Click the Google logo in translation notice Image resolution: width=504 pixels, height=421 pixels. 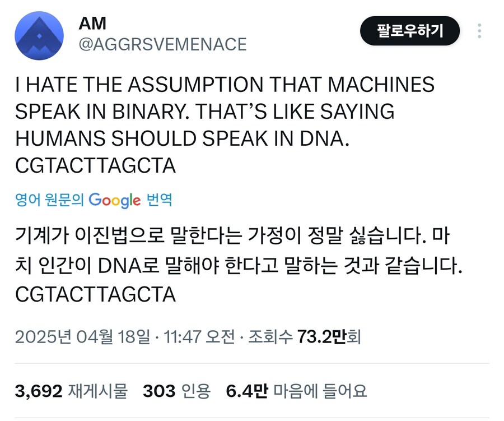(115, 200)
